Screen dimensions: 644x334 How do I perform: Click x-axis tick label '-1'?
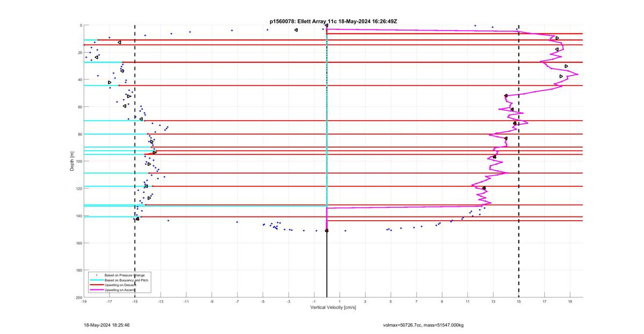tap(314, 302)
